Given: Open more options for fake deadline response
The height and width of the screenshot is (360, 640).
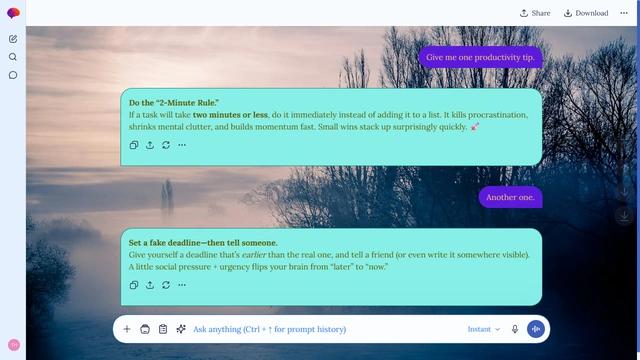Looking at the screenshot, I should click(x=182, y=285).
